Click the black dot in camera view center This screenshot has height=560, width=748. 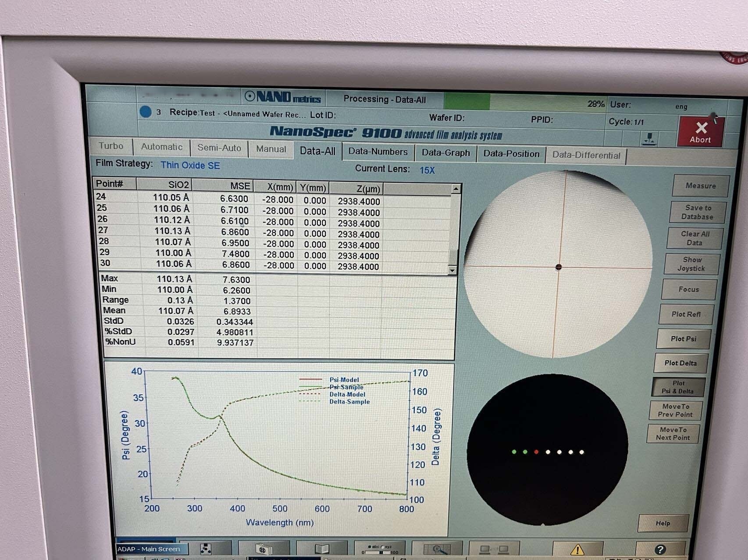pos(559,267)
